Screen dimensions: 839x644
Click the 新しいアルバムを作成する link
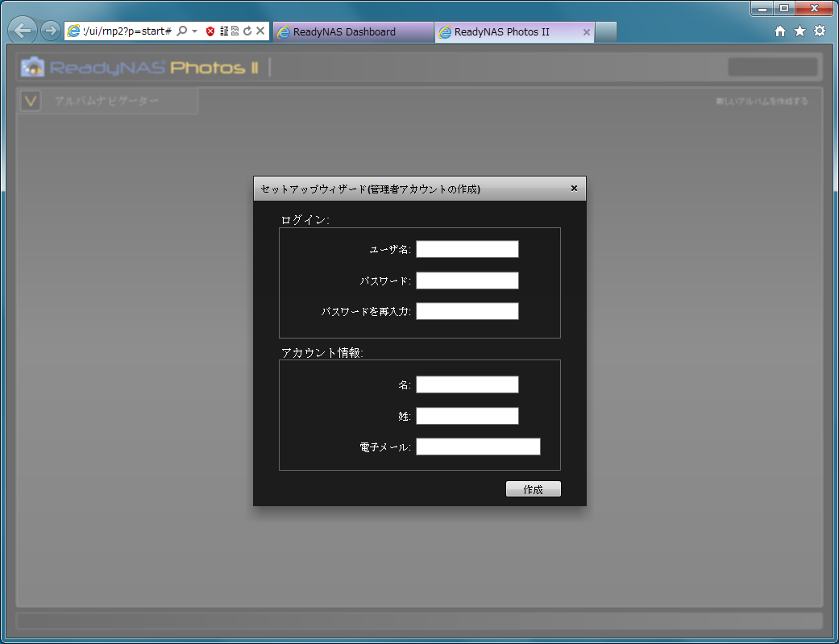point(761,102)
